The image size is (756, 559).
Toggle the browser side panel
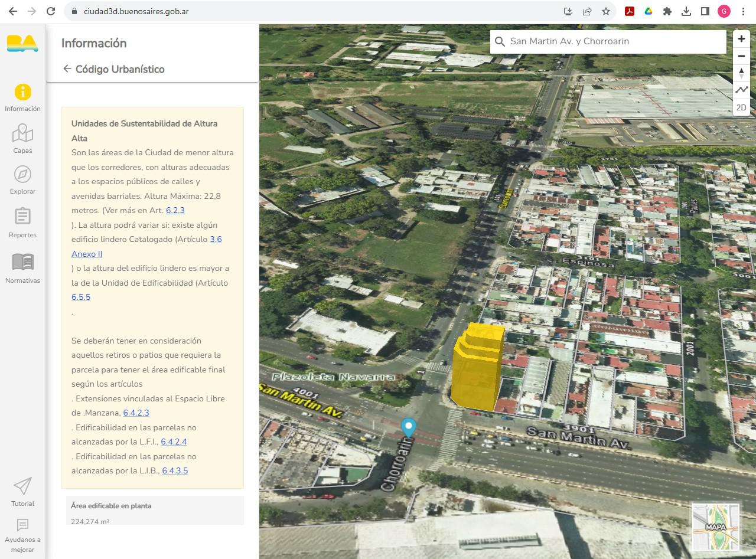pos(705,11)
